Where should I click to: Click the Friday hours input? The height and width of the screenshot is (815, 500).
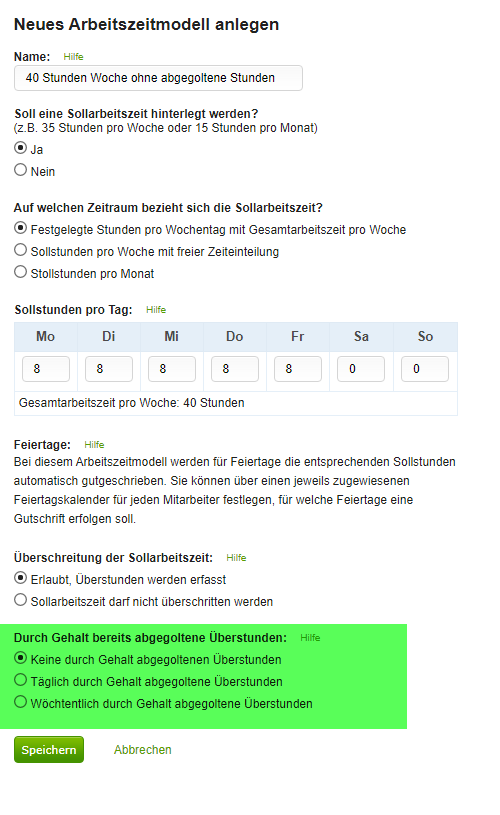(x=298, y=369)
